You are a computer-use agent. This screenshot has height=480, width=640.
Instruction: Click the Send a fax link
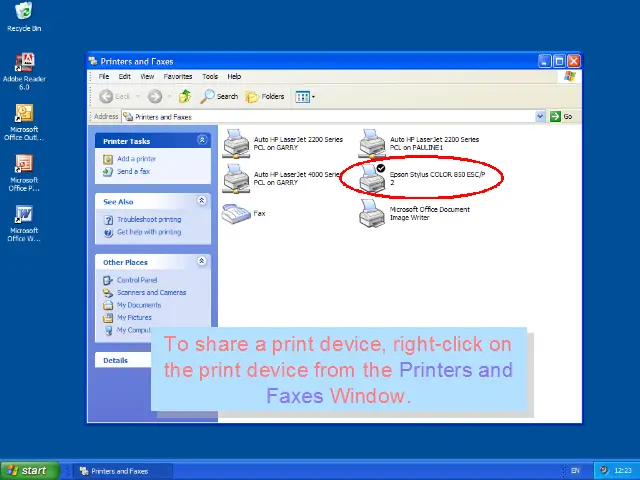point(133,171)
